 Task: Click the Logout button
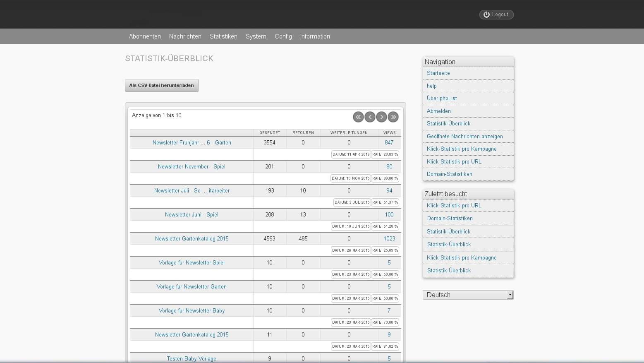(496, 14)
